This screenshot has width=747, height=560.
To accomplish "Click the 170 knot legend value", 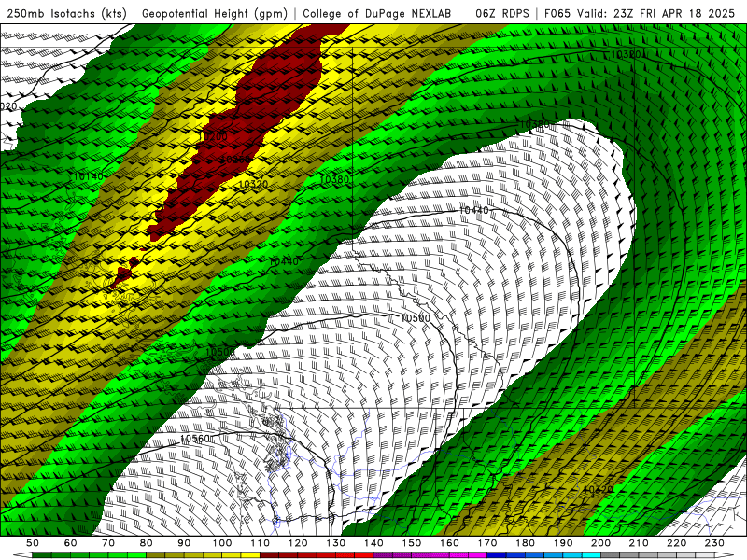I will point(486,543).
